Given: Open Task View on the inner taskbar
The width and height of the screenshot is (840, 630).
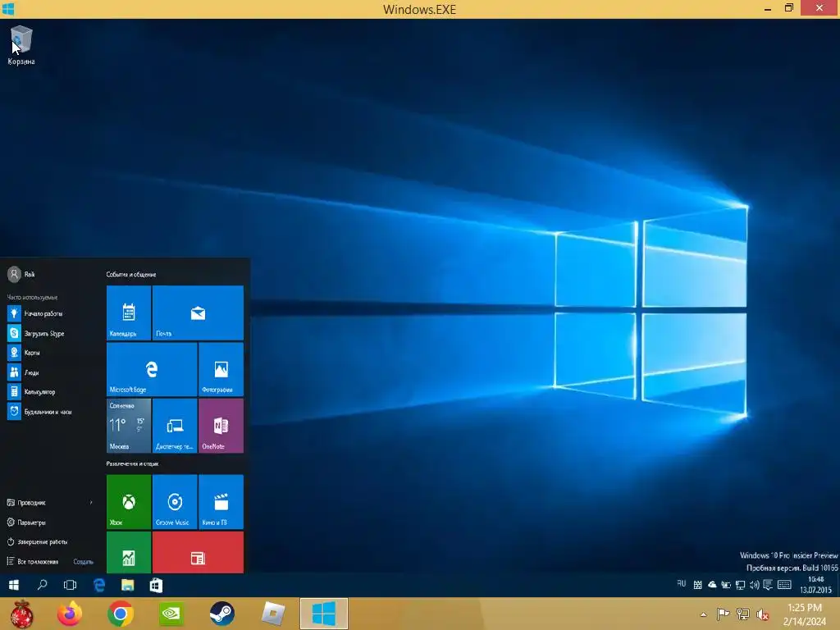Looking at the screenshot, I should [71, 585].
